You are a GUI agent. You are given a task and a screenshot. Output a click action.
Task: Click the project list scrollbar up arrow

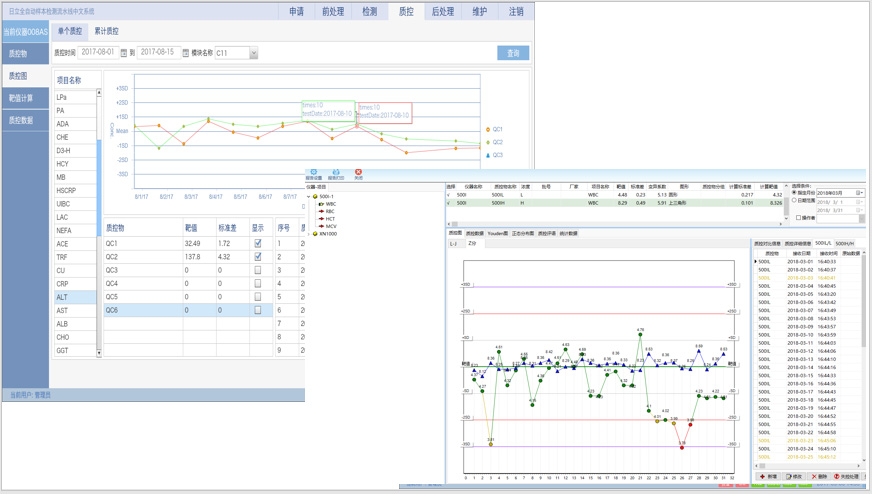pyautogui.click(x=99, y=92)
